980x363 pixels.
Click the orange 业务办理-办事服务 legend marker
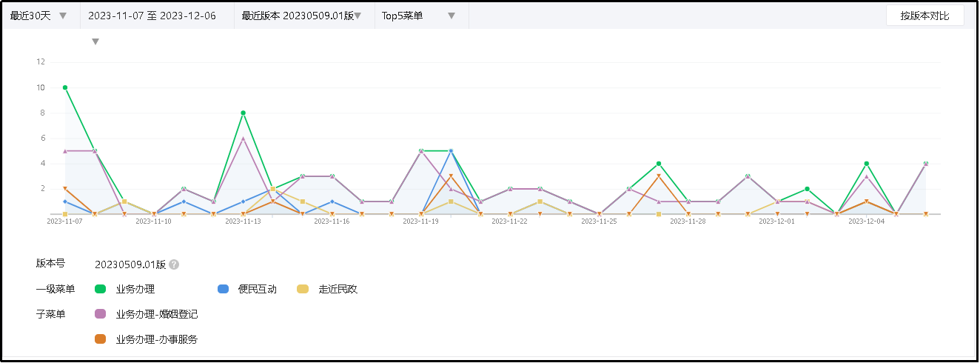(101, 339)
